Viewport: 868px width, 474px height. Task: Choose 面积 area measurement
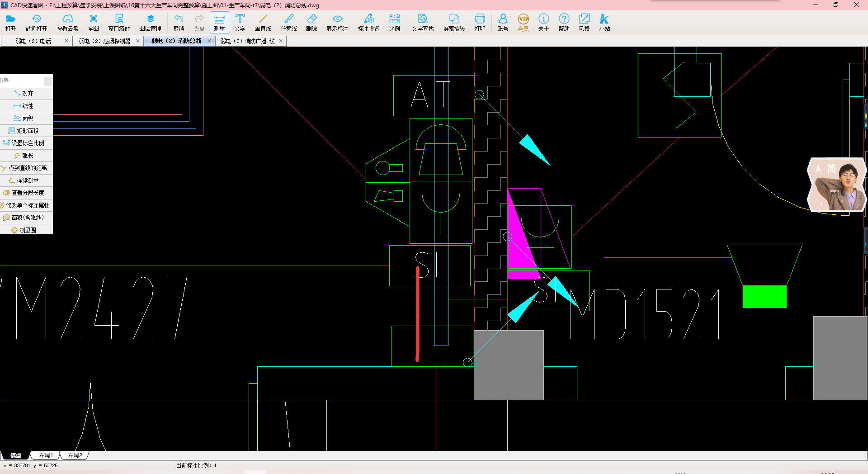[26, 118]
